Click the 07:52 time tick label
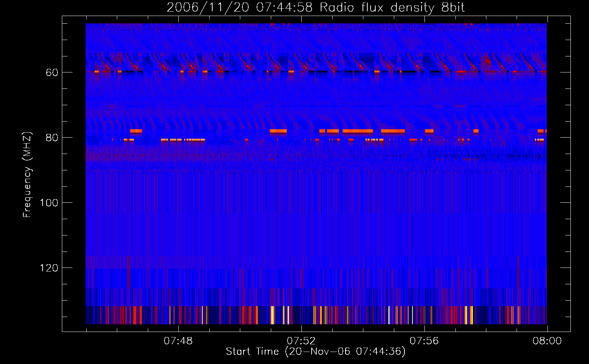This screenshot has width=589, height=364. pyautogui.click(x=301, y=341)
